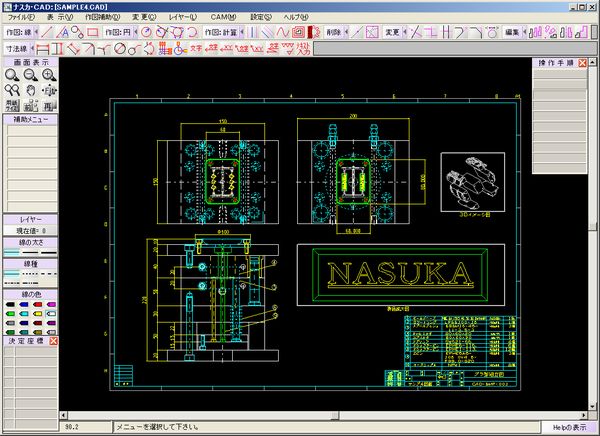Click the 用紙サイズ paper size icon
Viewport: 600px width, 436px height.
pos(12,106)
